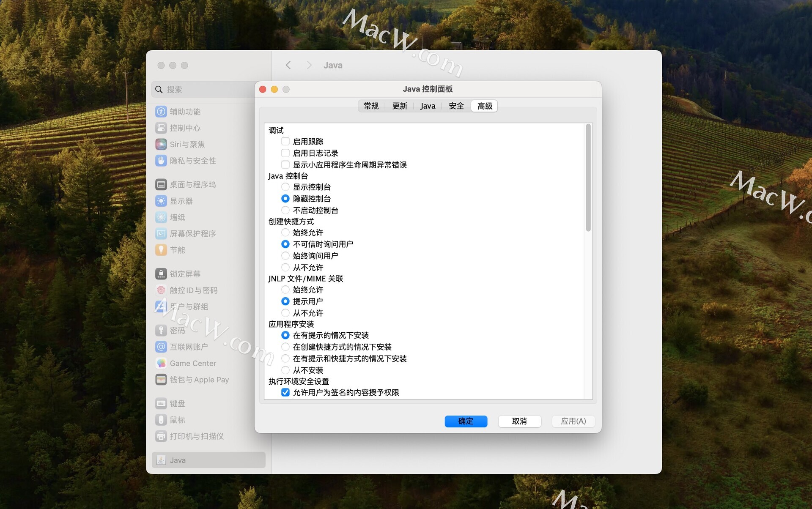Click the Java icon in sidebar
The width and height of the screenshot is (812, 509).
point(161,460)
